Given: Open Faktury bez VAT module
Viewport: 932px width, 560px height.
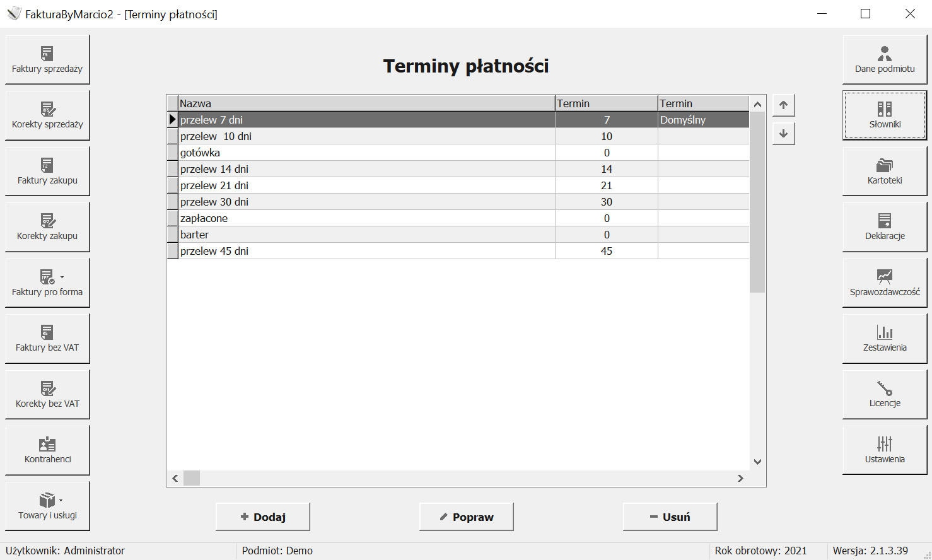Looking at the screenshot, I should click(x=47, y=338).
